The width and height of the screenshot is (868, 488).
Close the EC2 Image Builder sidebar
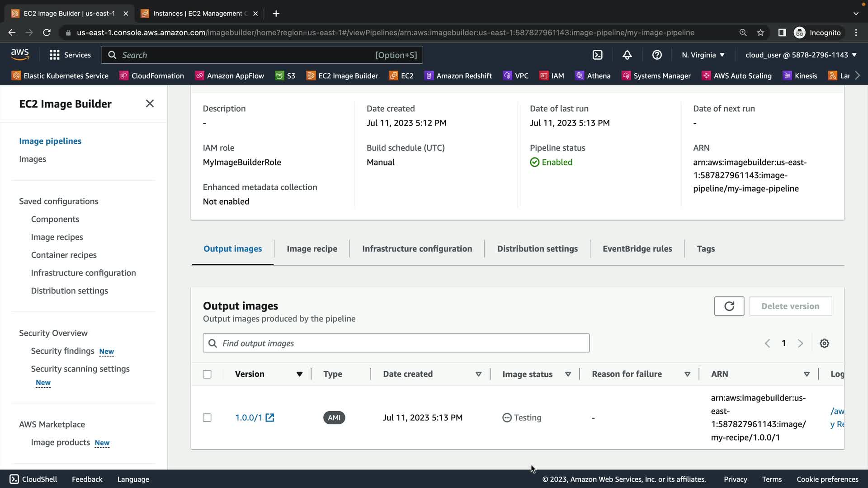(x=150, y=103)
